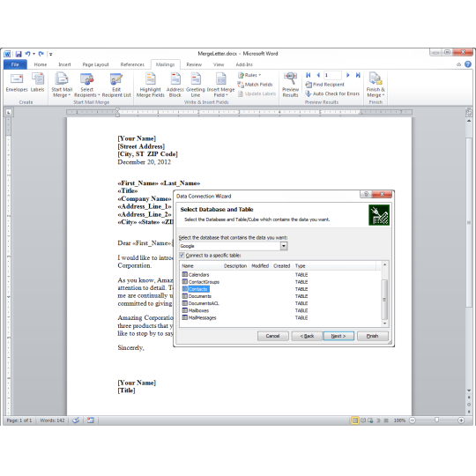Click the Modified column header
The height and width of the screenshot is (476, 476).
pyautogui.click(x=260, y=266)
